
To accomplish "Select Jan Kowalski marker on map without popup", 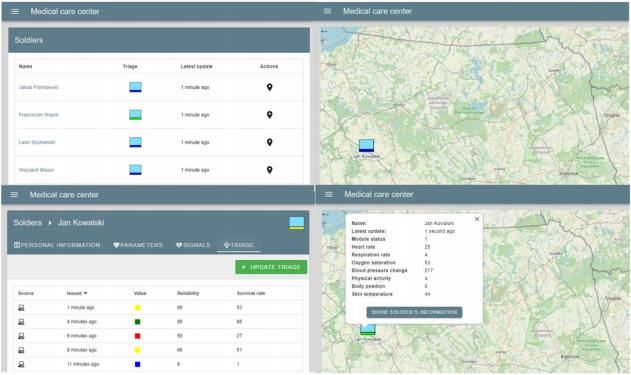I will (366, 145).
